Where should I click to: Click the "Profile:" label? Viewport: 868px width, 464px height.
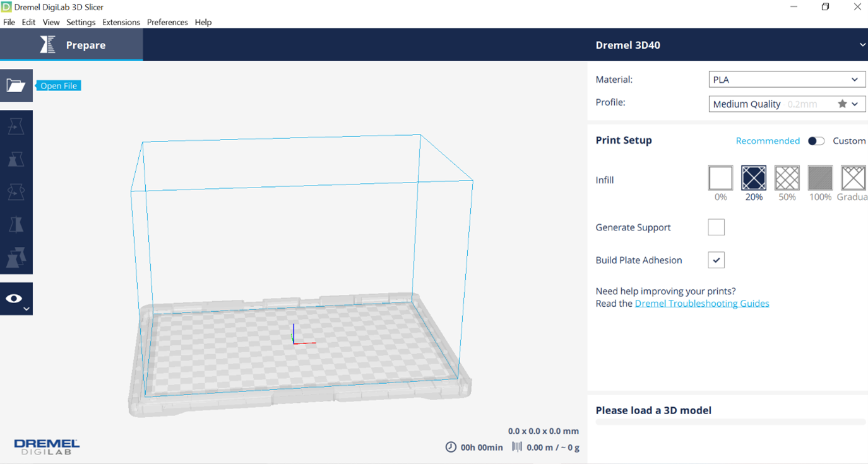point(610,102)
